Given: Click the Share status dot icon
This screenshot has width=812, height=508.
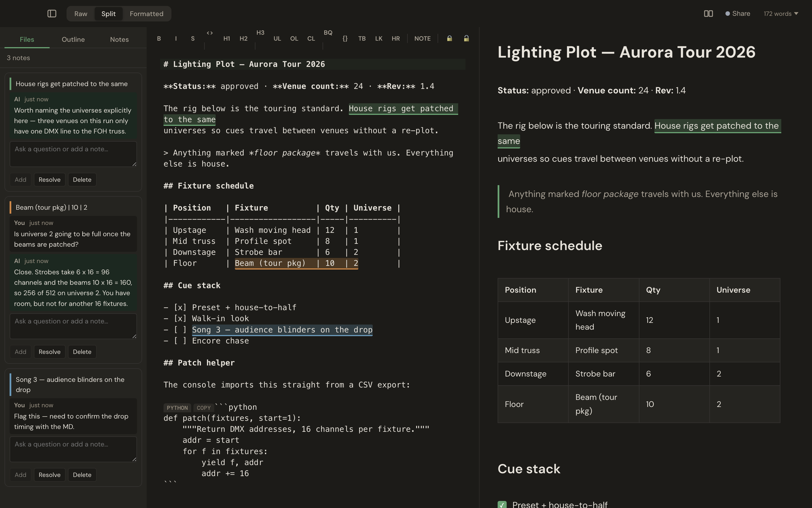Looking at the screenshot, I should (x=727, y=14).
